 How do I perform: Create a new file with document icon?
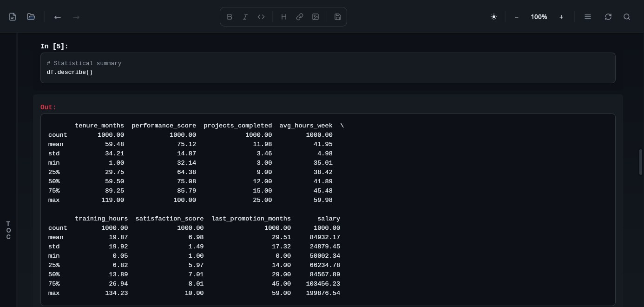tap(13, 17)
